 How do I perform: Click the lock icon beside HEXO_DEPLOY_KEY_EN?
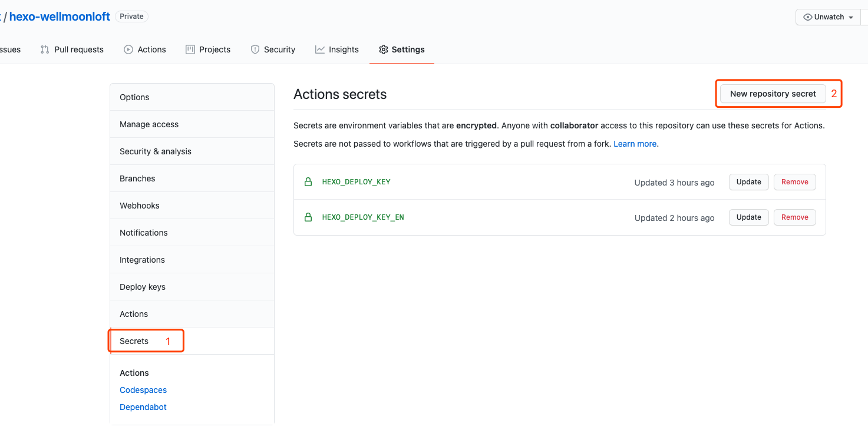[x=308, y=217]
